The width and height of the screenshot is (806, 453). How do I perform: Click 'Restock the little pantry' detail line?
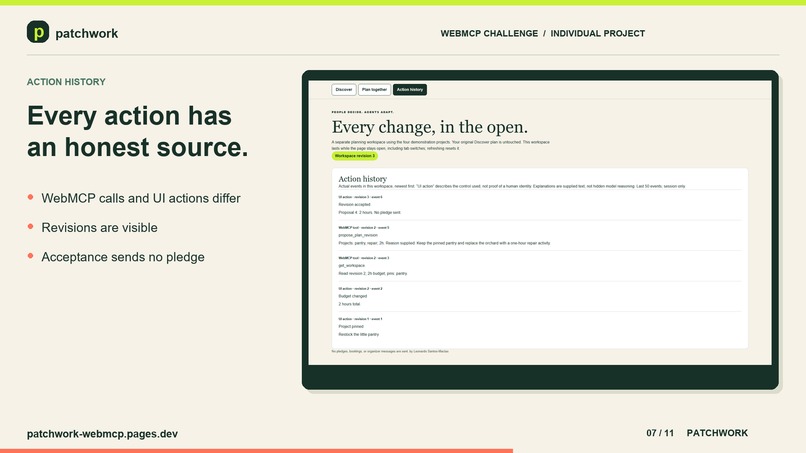pos(358,334)
